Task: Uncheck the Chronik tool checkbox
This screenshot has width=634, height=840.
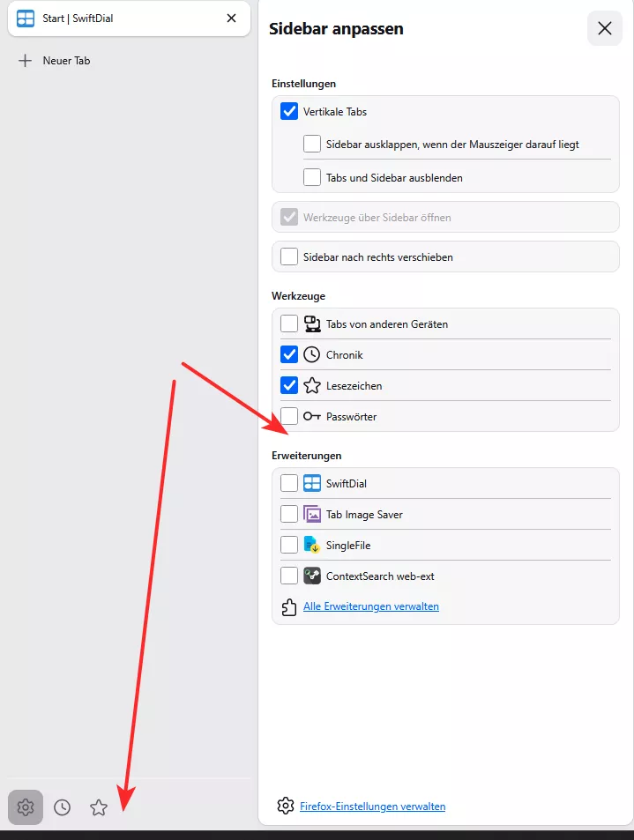Action: click(289, 354)
